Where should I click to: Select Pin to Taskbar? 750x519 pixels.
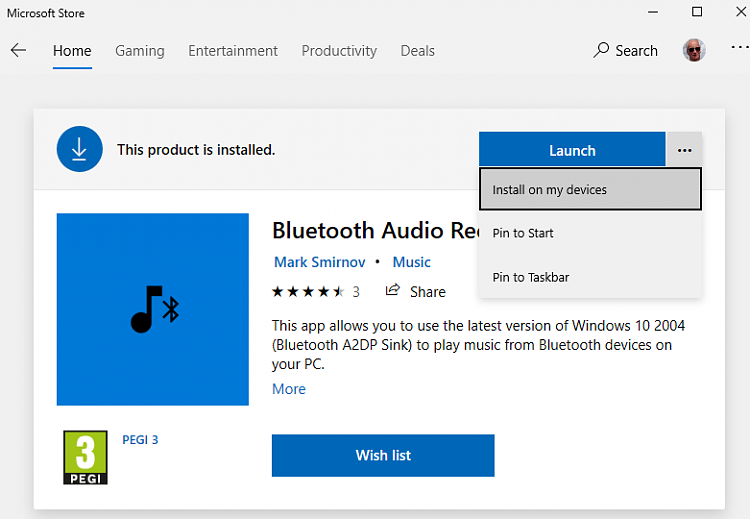pos(590,277)
